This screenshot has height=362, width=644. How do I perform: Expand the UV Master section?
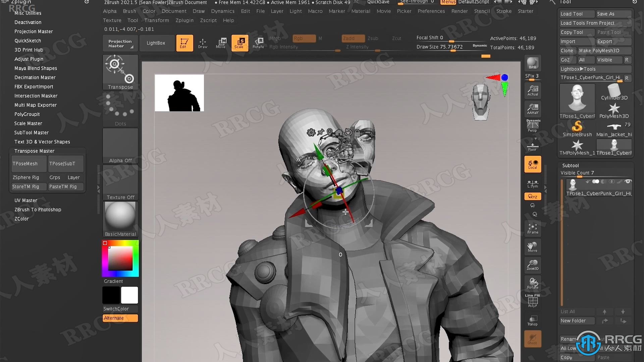[26, 200]
